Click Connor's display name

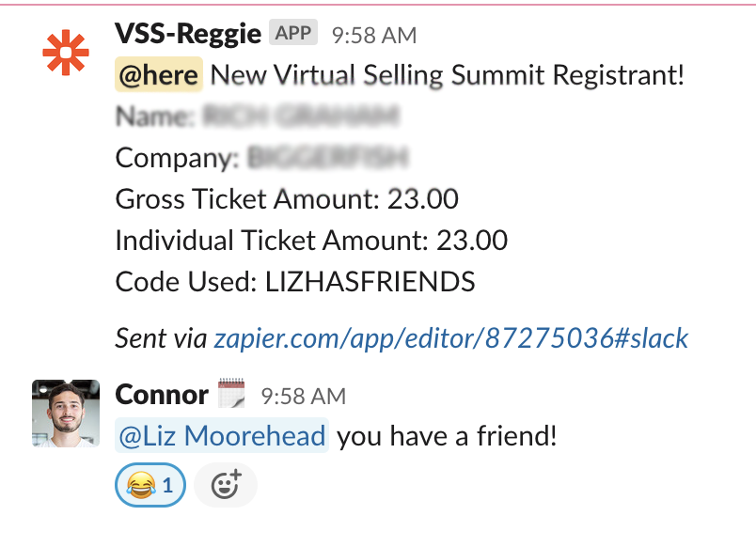[x=162, y=395]
